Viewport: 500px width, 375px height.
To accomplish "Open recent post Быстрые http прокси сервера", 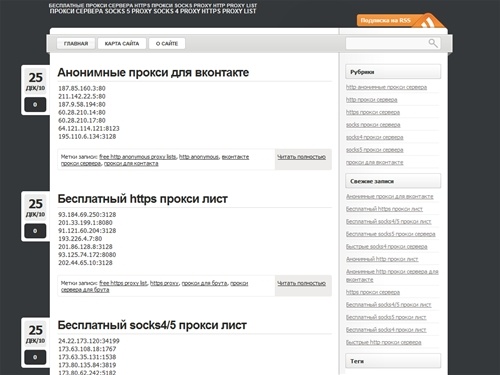I will point(384,342).
